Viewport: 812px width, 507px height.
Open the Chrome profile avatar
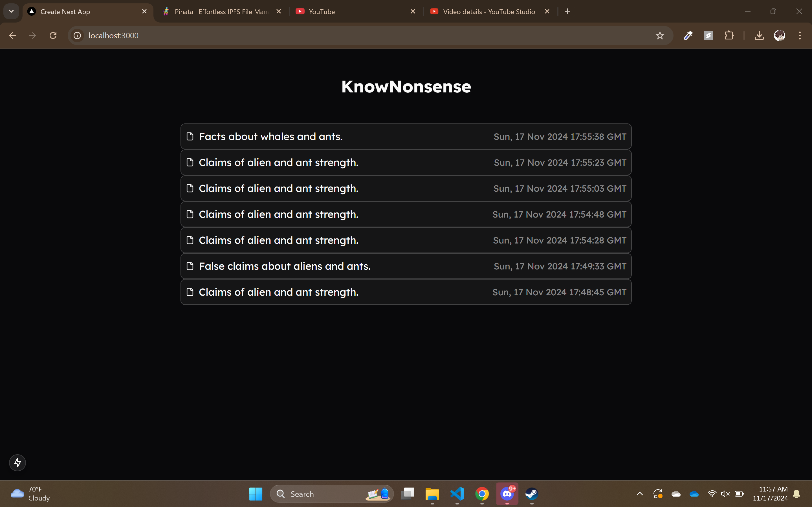[779, 36]
